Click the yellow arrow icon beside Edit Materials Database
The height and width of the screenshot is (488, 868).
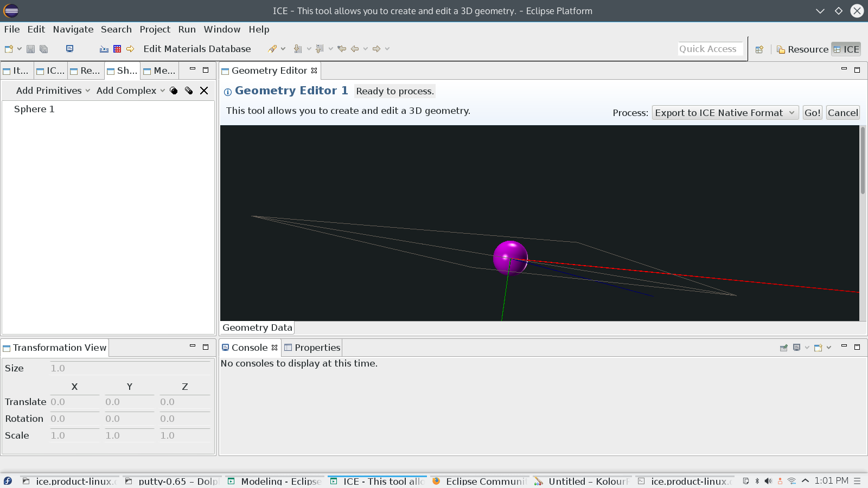tap(130, 49)
